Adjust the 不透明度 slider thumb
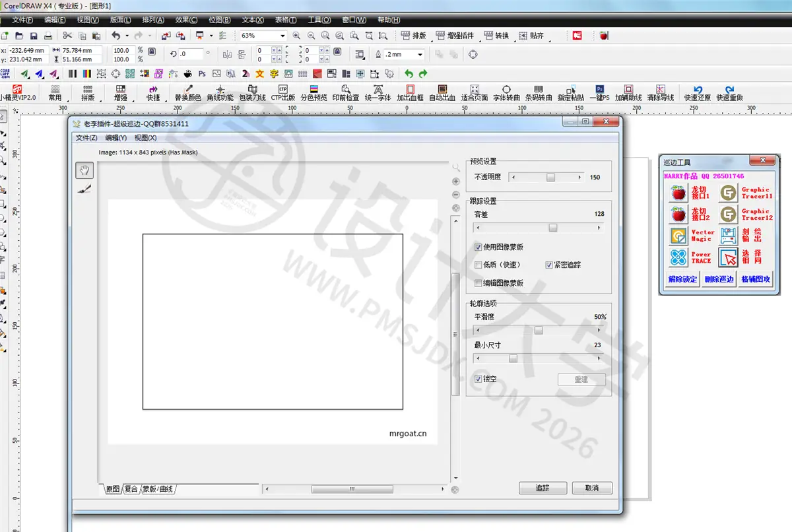Screen dimensions: 792x532 coord(550,178)
